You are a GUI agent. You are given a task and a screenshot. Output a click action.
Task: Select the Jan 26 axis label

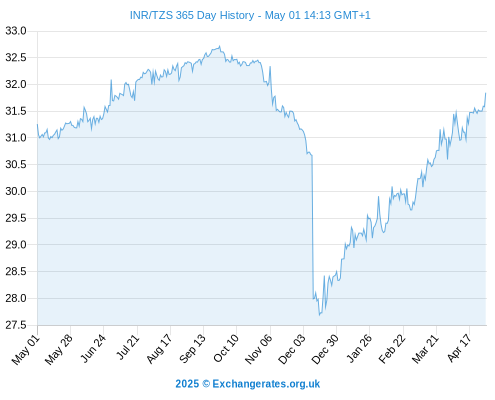[x=359, y=348]
